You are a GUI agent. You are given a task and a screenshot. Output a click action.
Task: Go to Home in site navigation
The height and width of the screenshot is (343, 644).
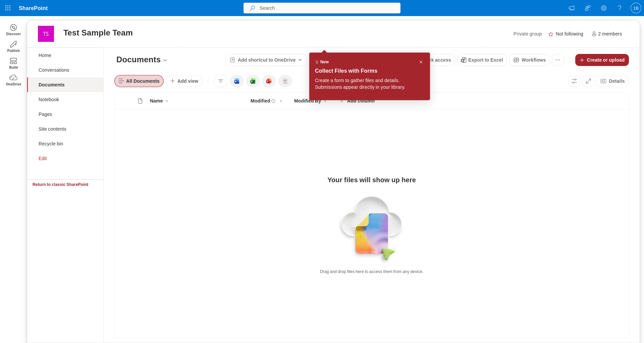(x=65, y=55)
